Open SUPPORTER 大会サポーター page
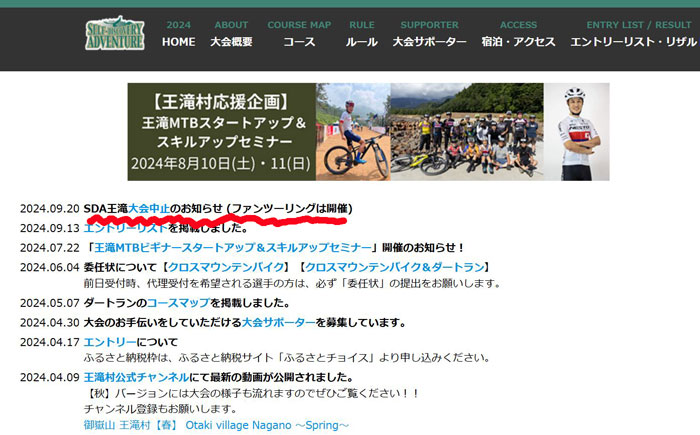This screenshot has width=700, height=435. [429, 34]
